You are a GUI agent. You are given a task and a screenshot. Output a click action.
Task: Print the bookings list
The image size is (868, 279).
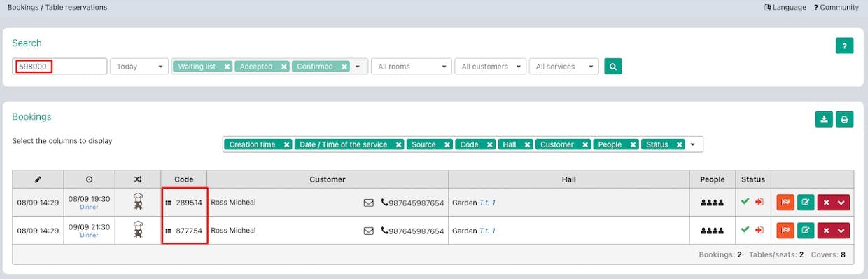pos(845,119)
